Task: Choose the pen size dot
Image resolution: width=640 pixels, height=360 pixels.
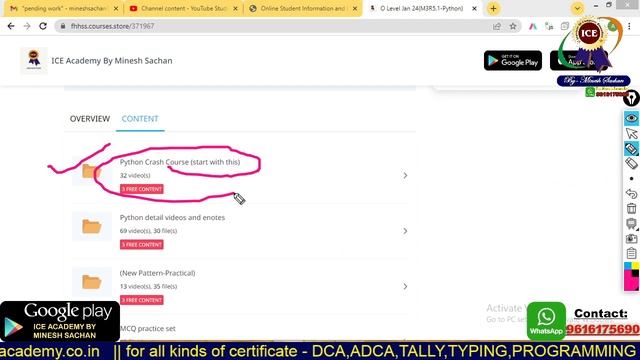Action: (631, 179)
